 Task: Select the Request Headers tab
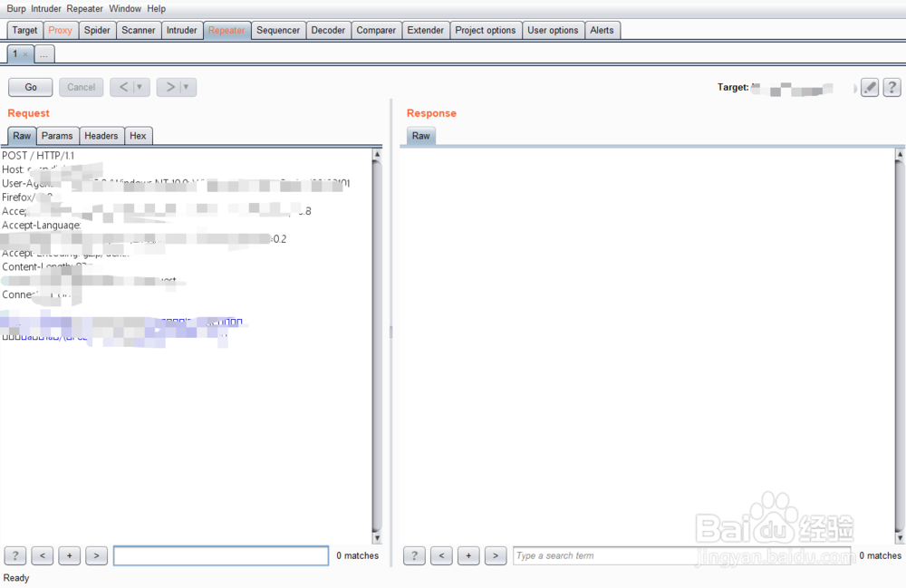coord(101,136)
